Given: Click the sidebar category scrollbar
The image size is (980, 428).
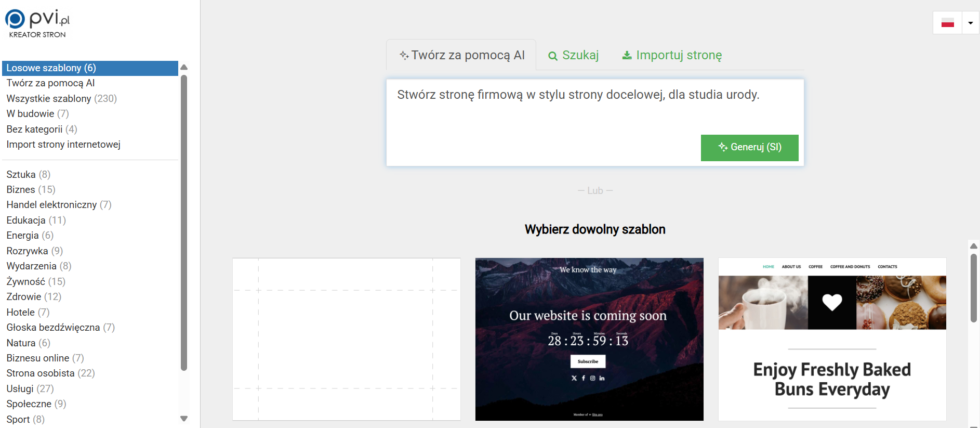Looking at the screenshot, I should tap(183, 224).
